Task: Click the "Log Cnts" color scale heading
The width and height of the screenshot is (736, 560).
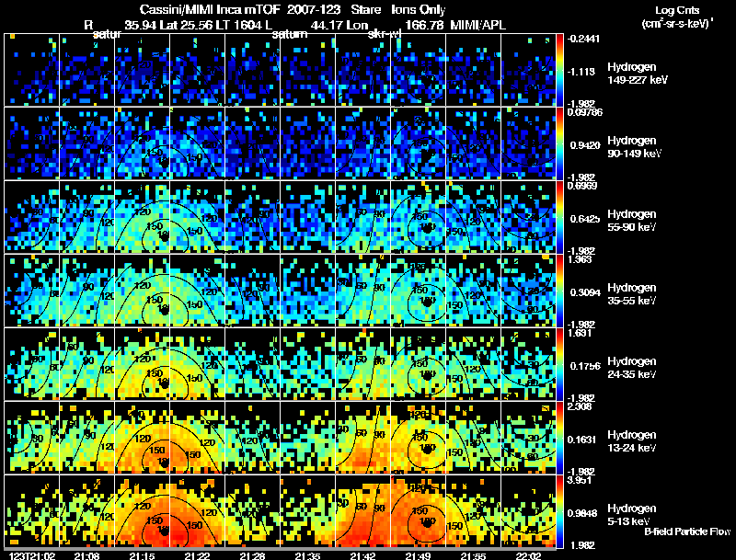Action: (x=677, y=10)
